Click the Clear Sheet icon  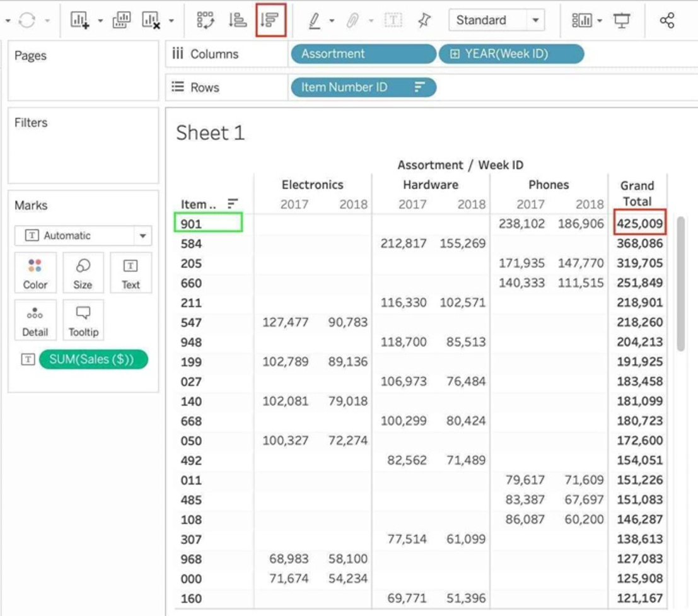150,20
